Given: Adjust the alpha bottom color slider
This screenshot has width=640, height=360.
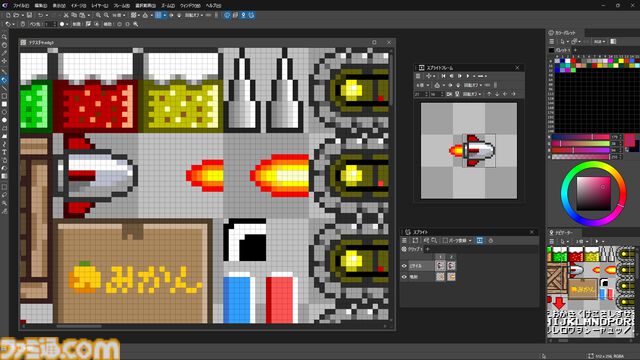Looking at the screenshot, I should tap(581, 156).
